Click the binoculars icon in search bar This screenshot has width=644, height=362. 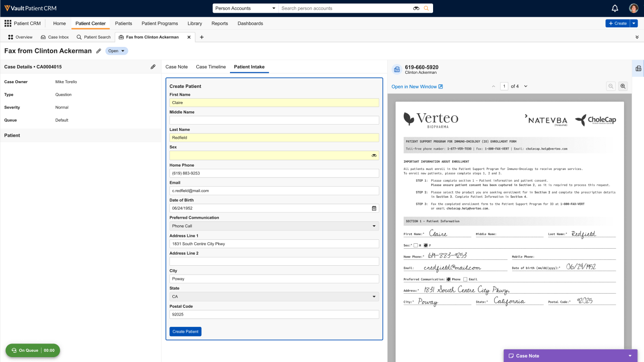click(x=416, y=8)
